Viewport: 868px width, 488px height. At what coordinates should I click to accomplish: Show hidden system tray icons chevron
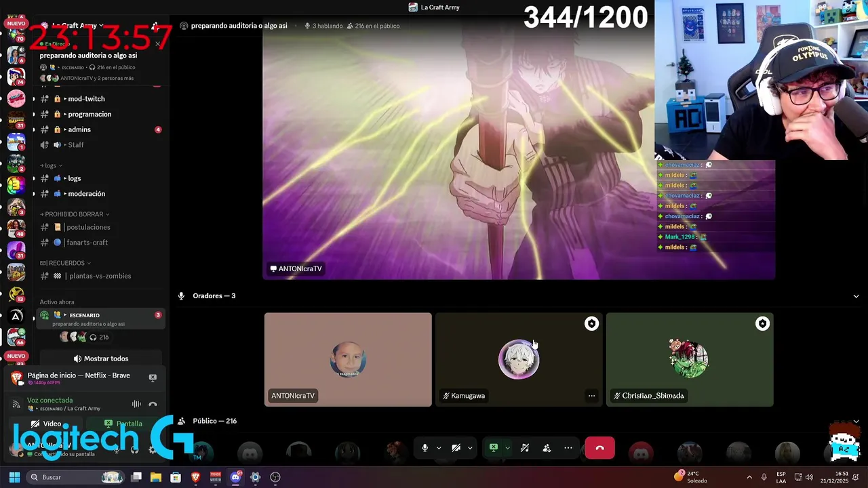[x=749, y=477]
